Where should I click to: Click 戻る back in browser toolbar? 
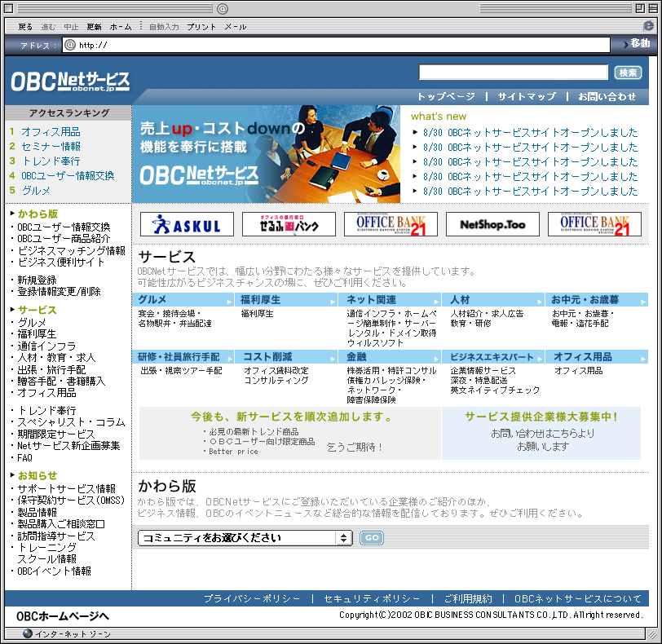pyautogui.click(x=25, y=27)
